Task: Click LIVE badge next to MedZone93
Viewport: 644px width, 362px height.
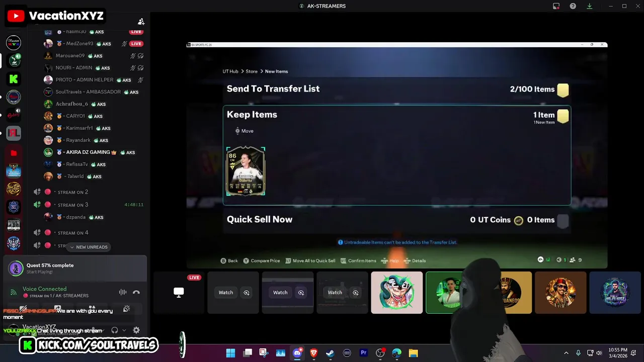Action: [136, 44]
